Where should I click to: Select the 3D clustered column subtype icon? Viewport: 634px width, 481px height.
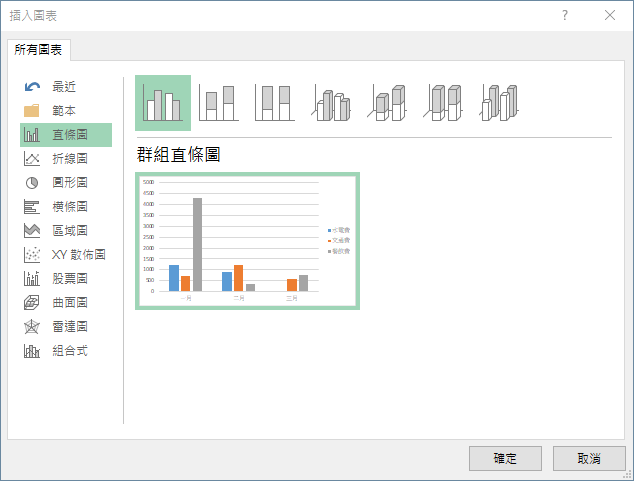[x=331, y=103]
